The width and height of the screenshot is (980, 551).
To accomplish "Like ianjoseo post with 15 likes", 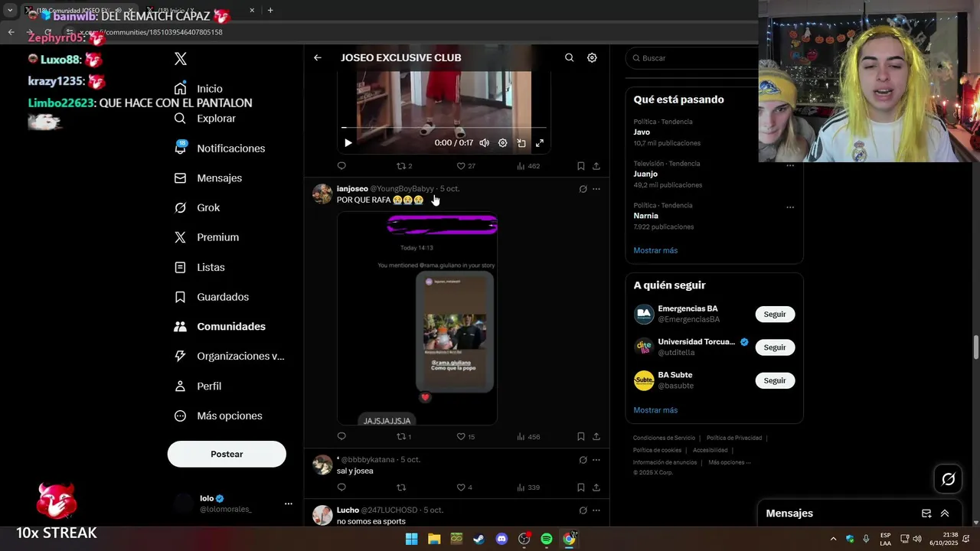I will [x=465, y=437].
